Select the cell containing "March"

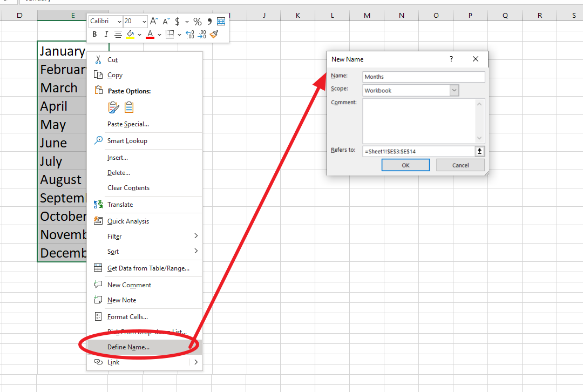(63, 88)
